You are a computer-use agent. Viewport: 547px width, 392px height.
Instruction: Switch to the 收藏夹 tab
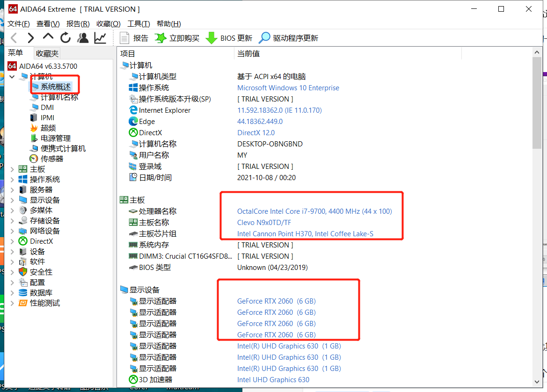pyautogui.click(x=47, y=53)
